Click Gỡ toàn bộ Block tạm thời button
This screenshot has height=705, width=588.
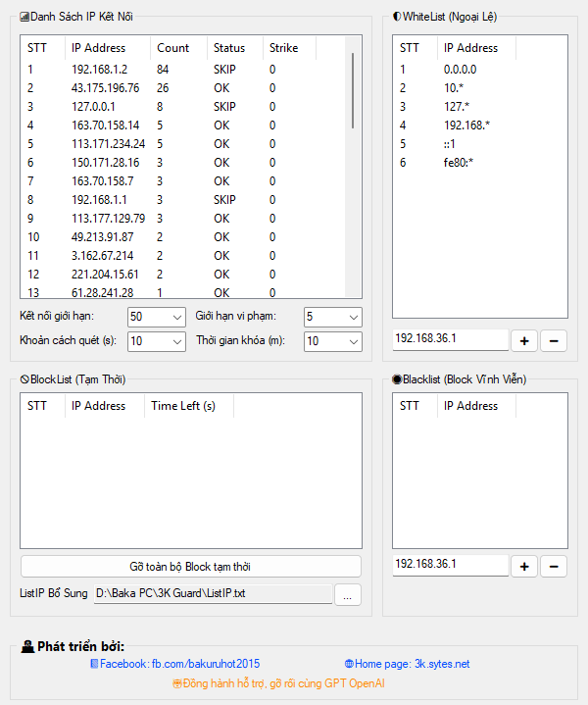coord(190,567)
